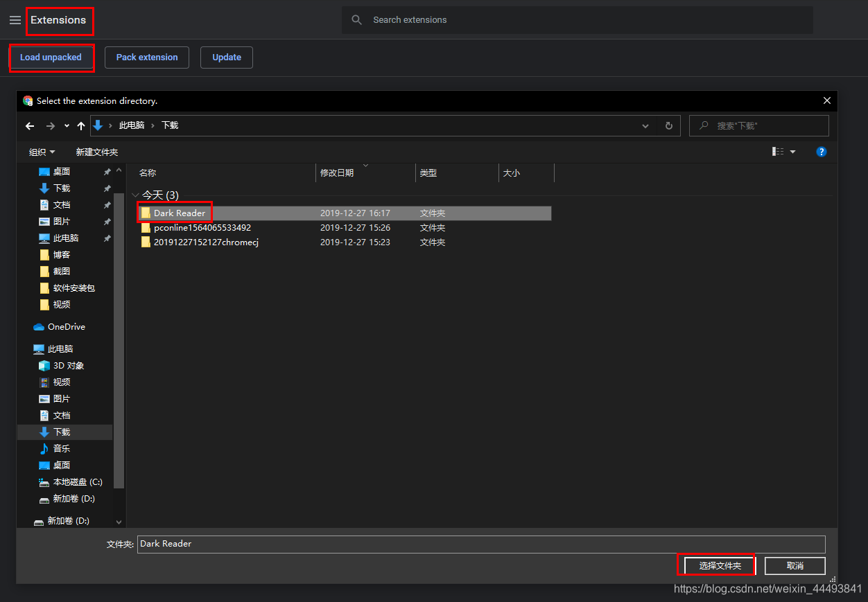Open 新加卷 (D:) under 此电脑
The height and width of the screenshot is (602, 868).
click(73, 499)
